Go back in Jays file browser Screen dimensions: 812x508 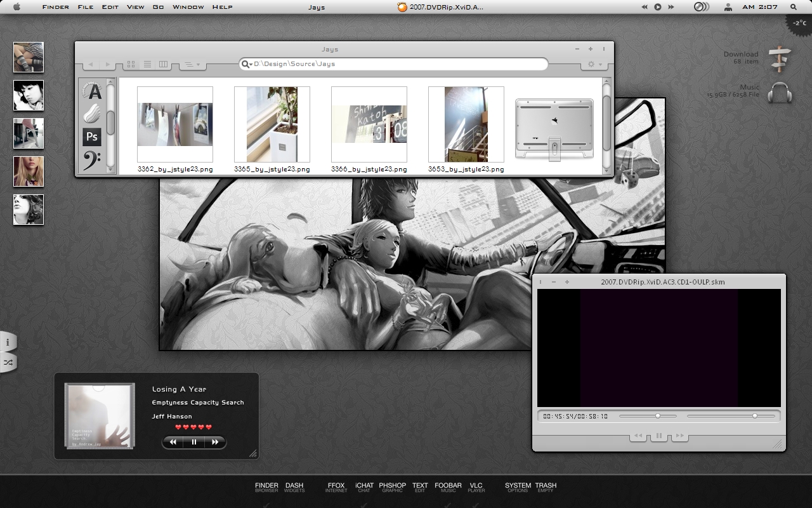tap(91, 64)
